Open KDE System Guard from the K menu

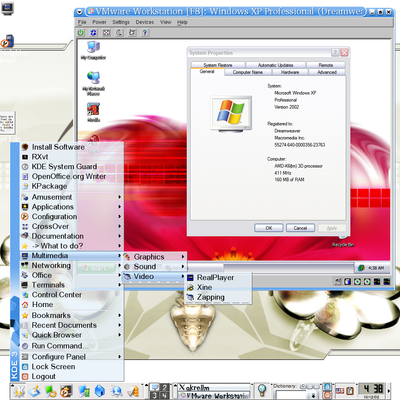pos(72,166)
